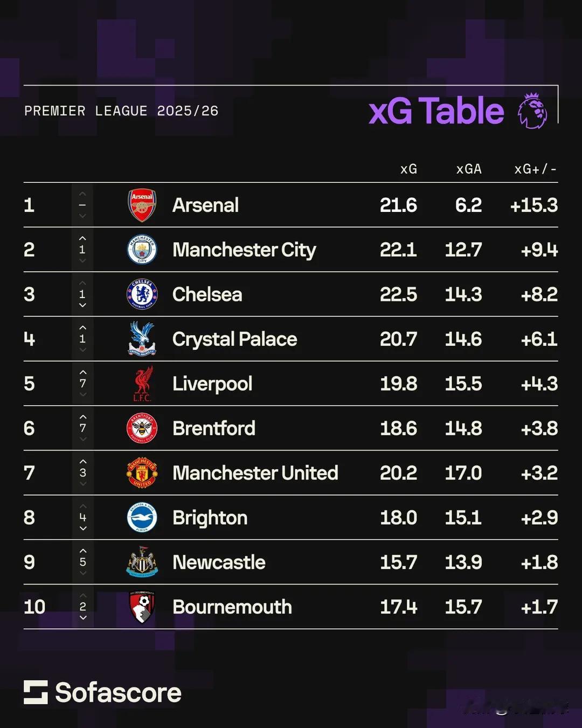Click the Sofascore logo
The width and height of the screenshot is (582, 728).
102,692
